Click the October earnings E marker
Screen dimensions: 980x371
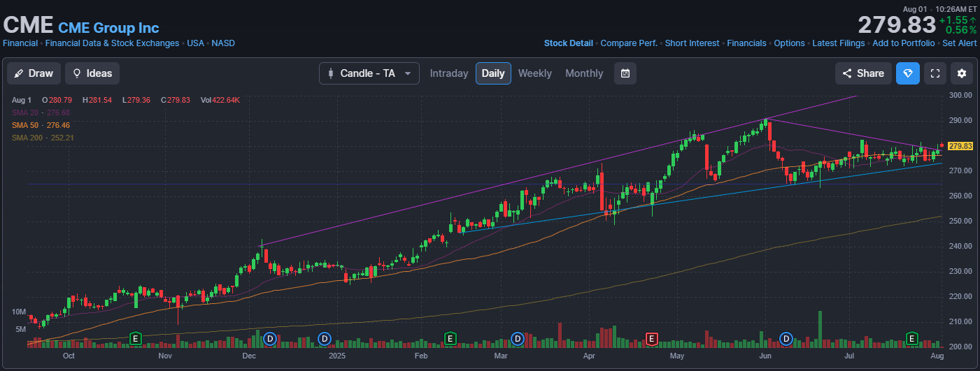pos(136,339)
